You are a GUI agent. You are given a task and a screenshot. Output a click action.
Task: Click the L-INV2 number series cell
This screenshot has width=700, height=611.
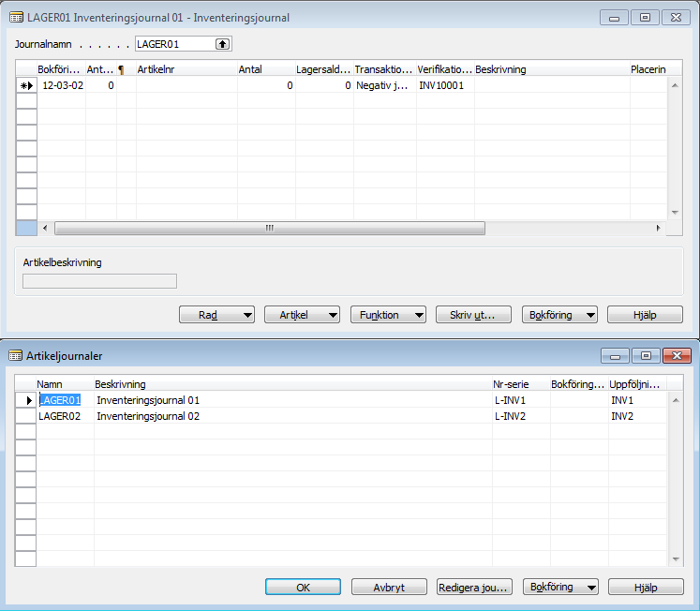click(521, 416)
